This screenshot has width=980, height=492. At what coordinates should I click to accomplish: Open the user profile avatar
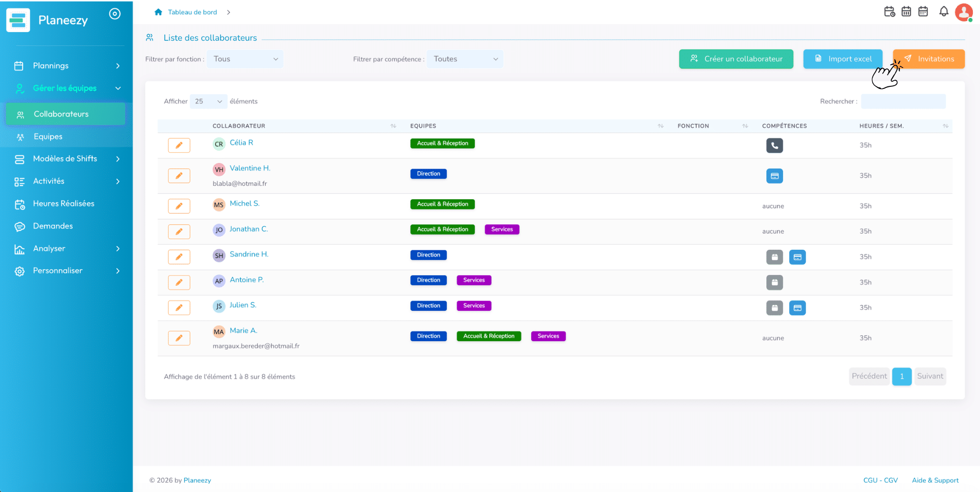964,12
